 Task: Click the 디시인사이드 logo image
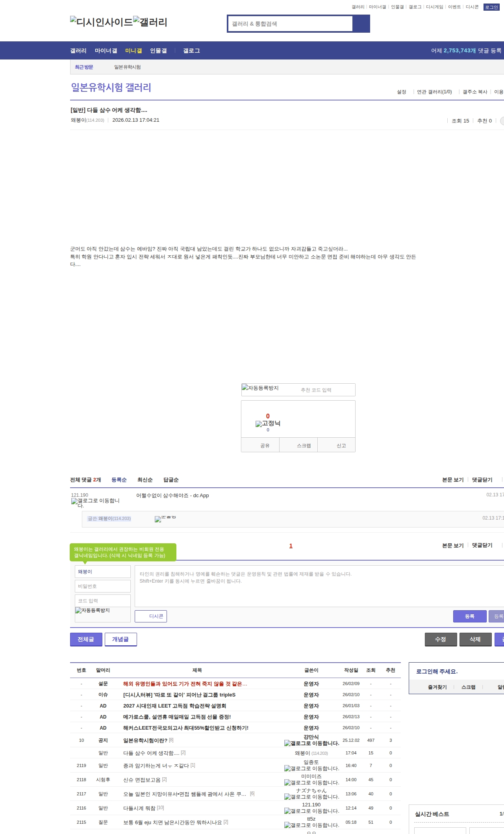101,22
